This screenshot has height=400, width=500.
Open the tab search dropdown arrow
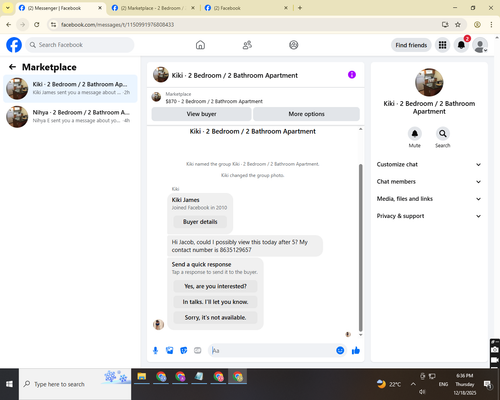7,8
